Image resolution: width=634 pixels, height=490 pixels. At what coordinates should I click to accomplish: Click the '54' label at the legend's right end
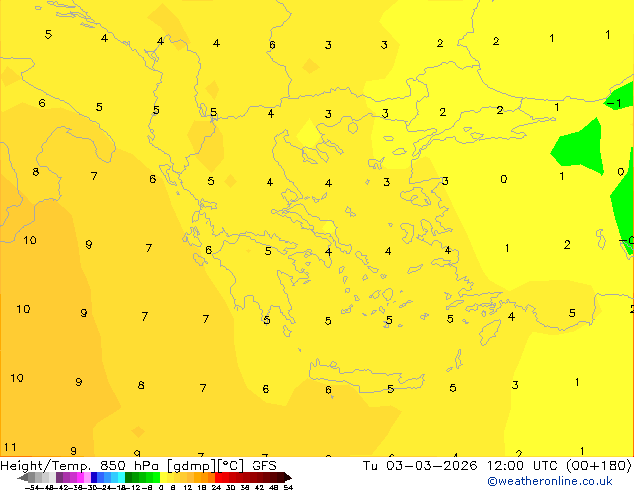288,487
